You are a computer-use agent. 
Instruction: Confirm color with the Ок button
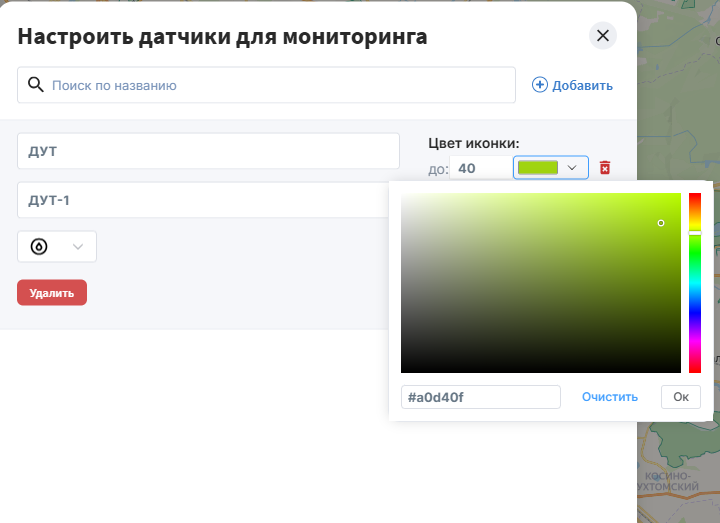681,397
